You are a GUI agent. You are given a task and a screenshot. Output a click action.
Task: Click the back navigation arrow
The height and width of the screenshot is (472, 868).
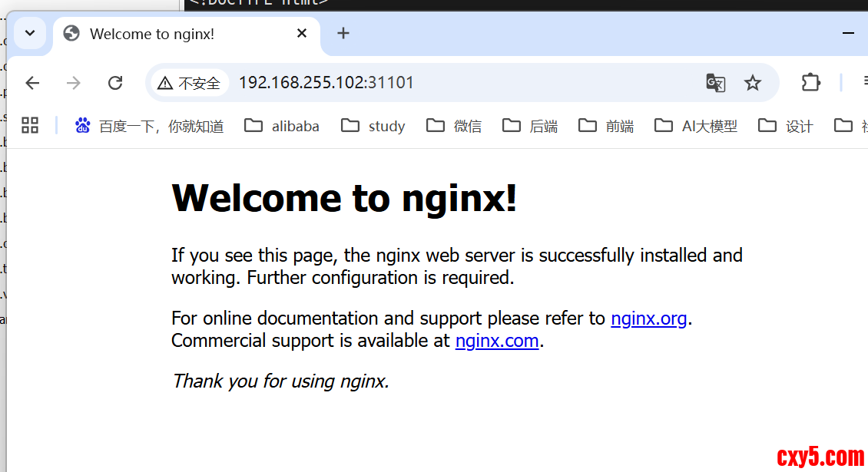tap(32, 83)
